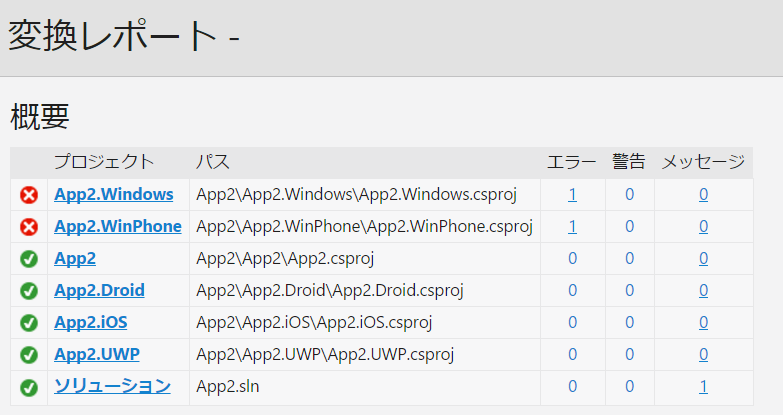Select the App2.sln path text
This screenshot has width=783, height=415.
[x=228, y=386]
